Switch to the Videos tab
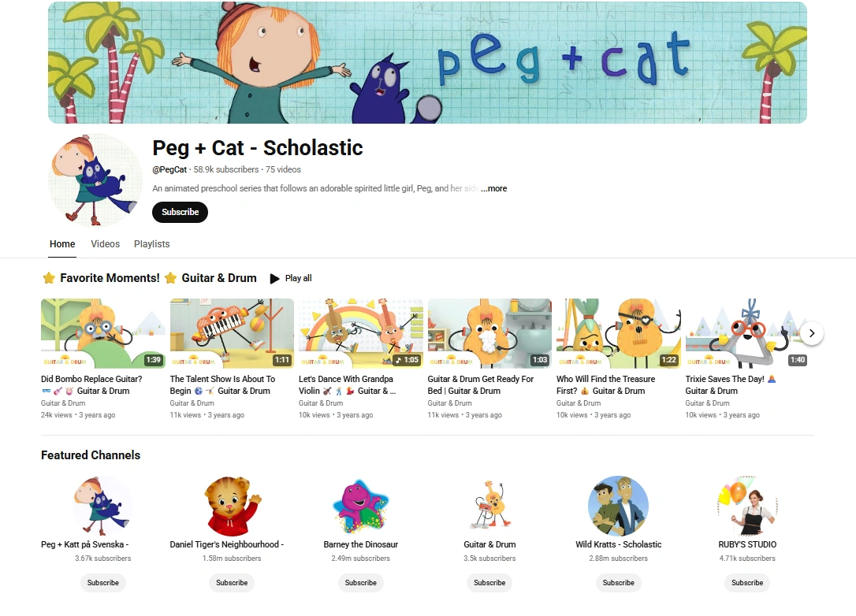 point(105,244)
